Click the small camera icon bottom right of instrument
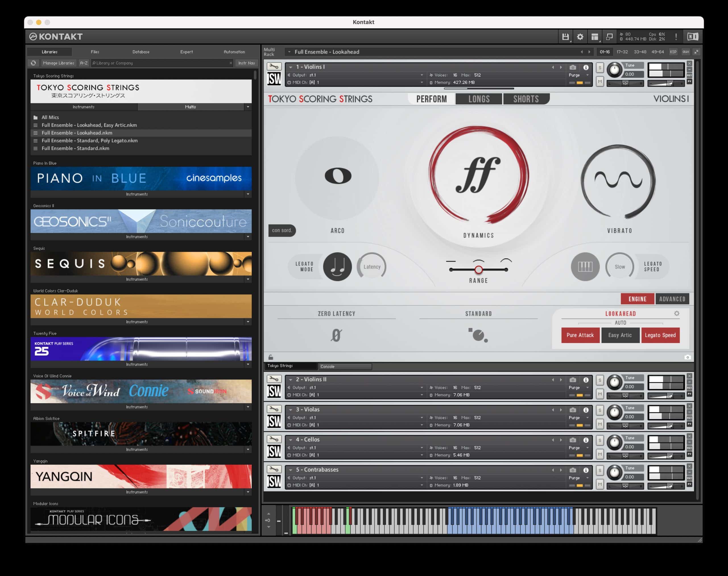The height and width of the screenshot is (576, 728). [687, 357]
